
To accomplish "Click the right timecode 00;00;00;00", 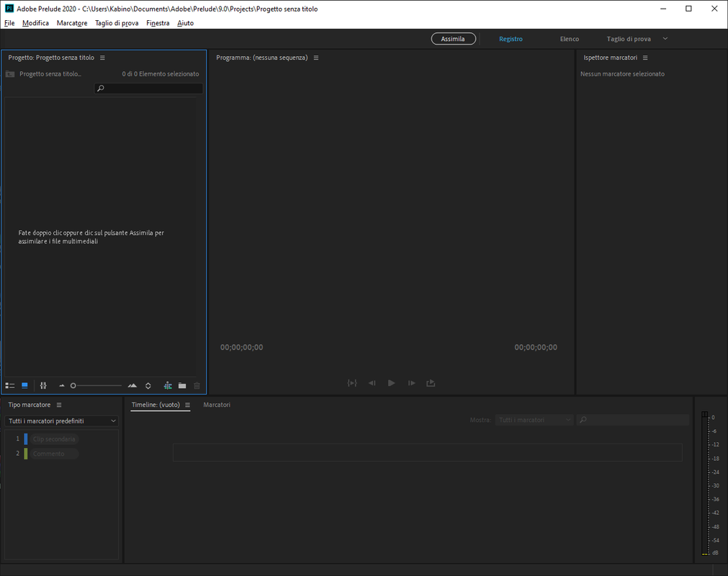I will [536, 347].
